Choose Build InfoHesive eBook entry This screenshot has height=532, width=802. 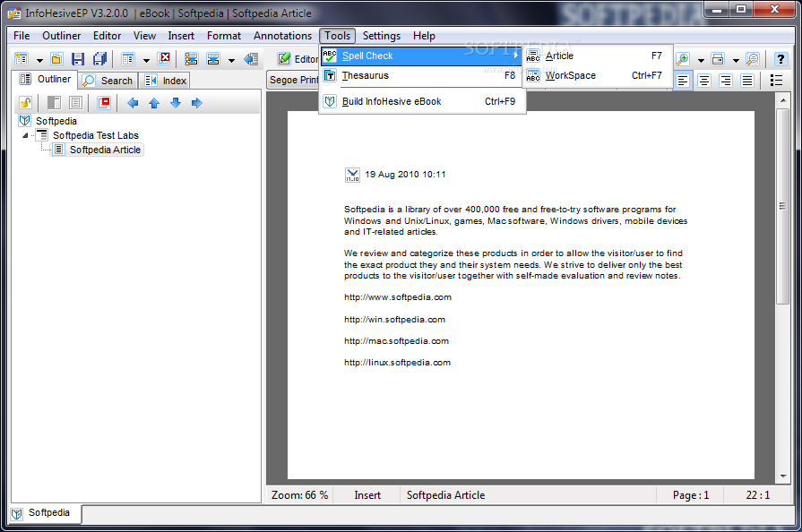point(421,101)
